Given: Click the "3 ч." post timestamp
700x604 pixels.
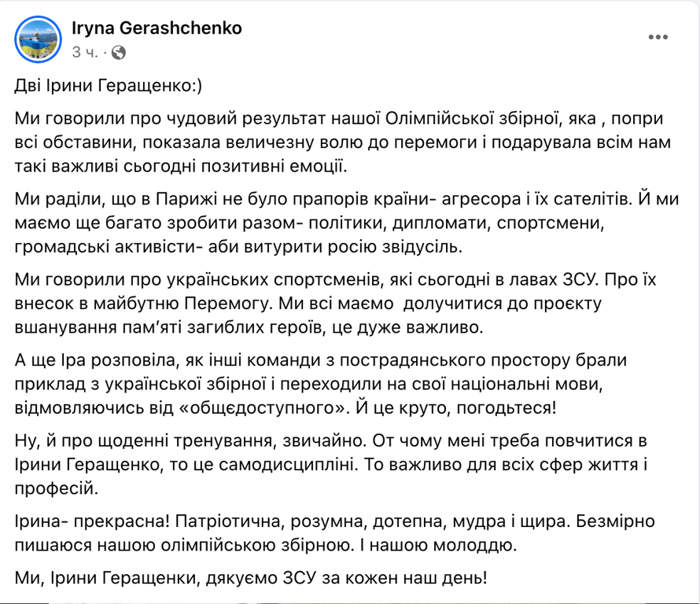Looking at the screenshot, I should (84, 53).
